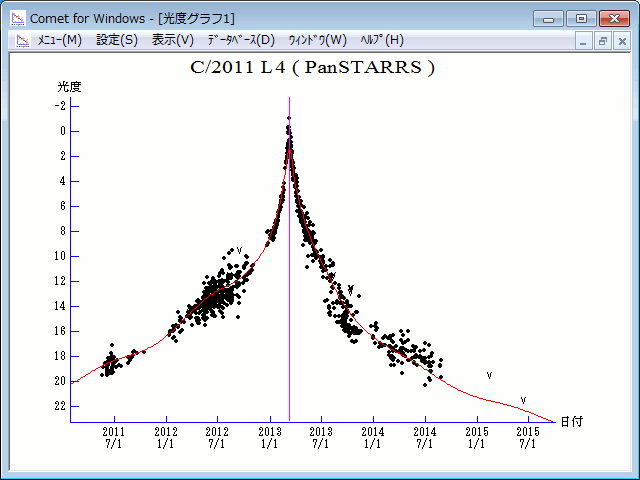640x480 pixels.
Task: Click the 22 magnitude axis tick label
Action: click(x=60, y=406)
